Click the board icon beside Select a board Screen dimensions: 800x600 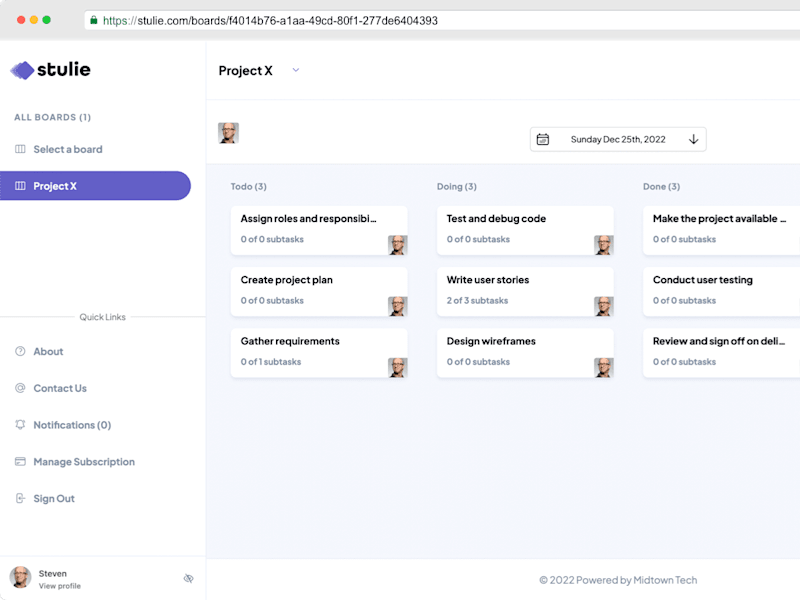click(x=20, y=149)
